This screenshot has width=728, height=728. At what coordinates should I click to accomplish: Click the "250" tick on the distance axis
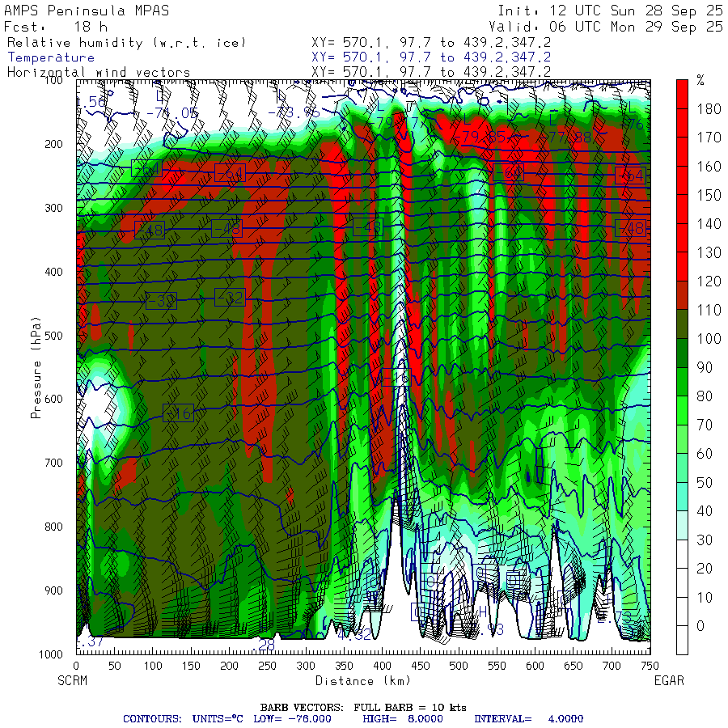click(268, 666)
